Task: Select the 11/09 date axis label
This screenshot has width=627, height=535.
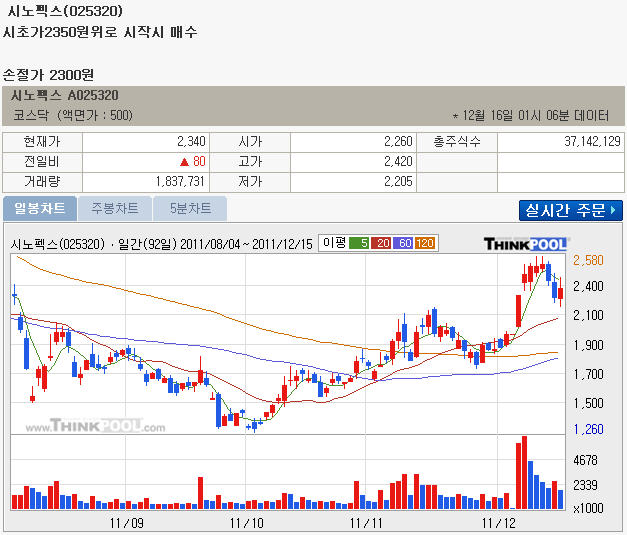Action: (127, 523)
